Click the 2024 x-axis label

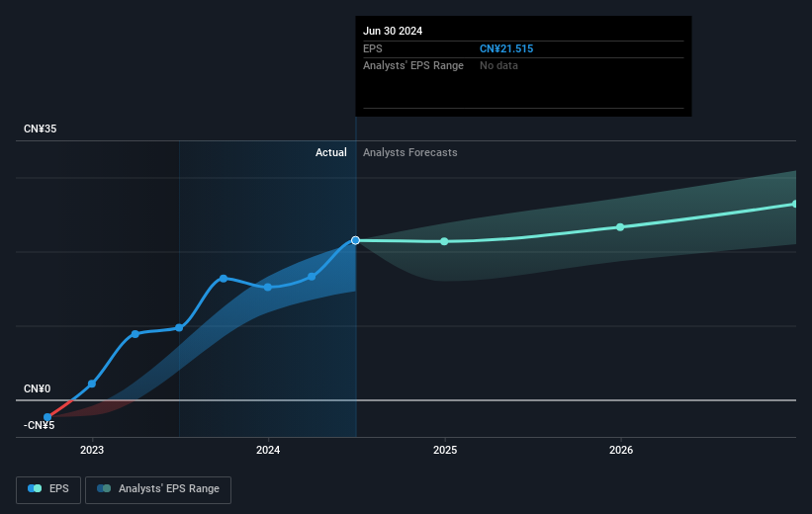tap(268, 450)
